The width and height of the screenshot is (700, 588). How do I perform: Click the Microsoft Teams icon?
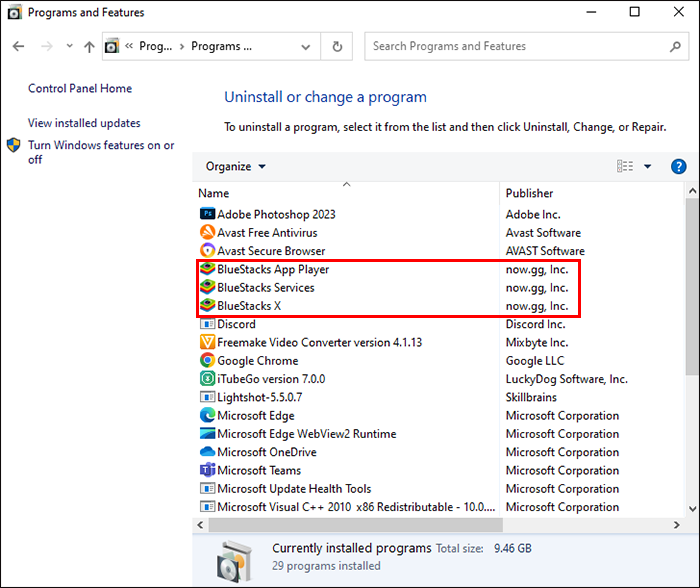(207, 470)
